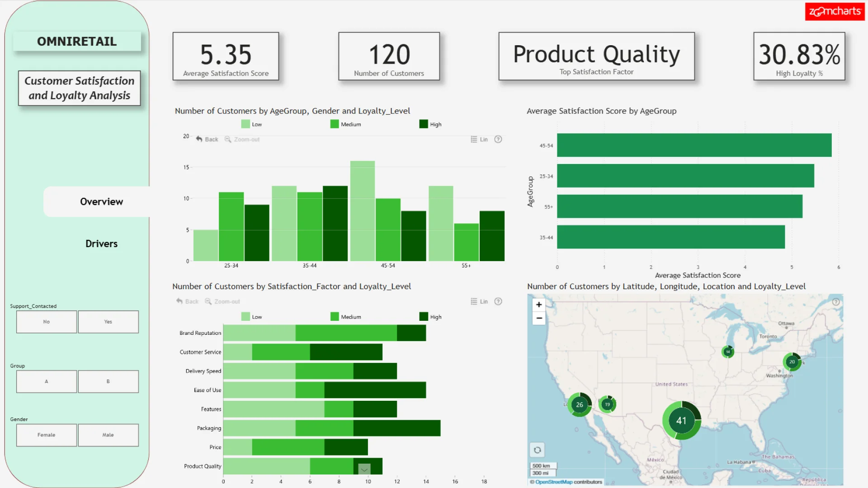Viewport: 868px width, 488px height.
Task: Click the High Loyalty % card
Action: pyautogui.click(x=799, y=56)
